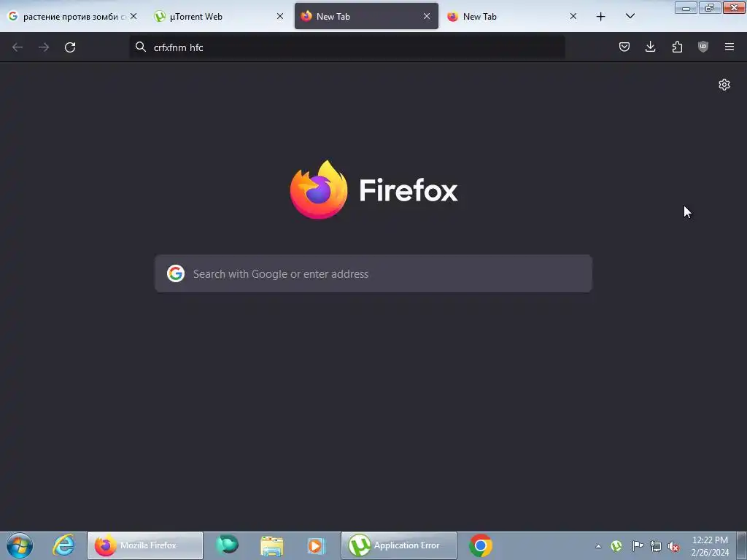The width and height of the screenshot is (747, 560).
Task: Close the active New Tab
Action: click(x=427, y=16)
